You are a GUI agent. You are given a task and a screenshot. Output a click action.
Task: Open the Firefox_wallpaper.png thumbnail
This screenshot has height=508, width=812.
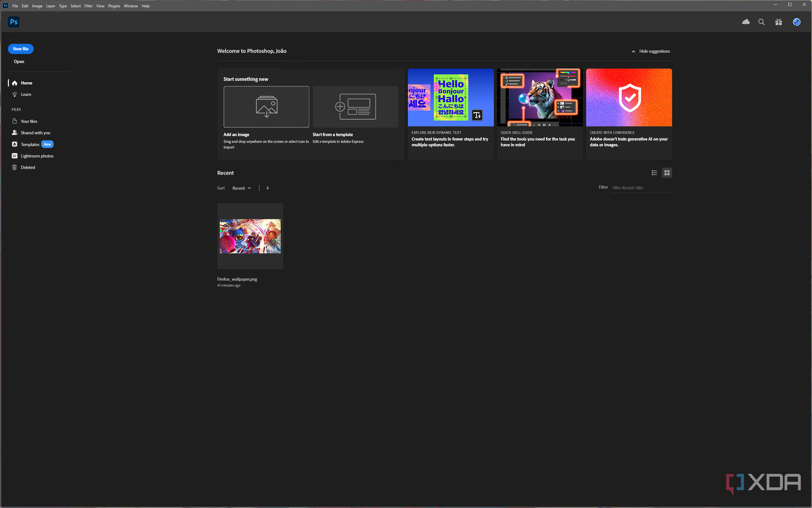(250, 236)
